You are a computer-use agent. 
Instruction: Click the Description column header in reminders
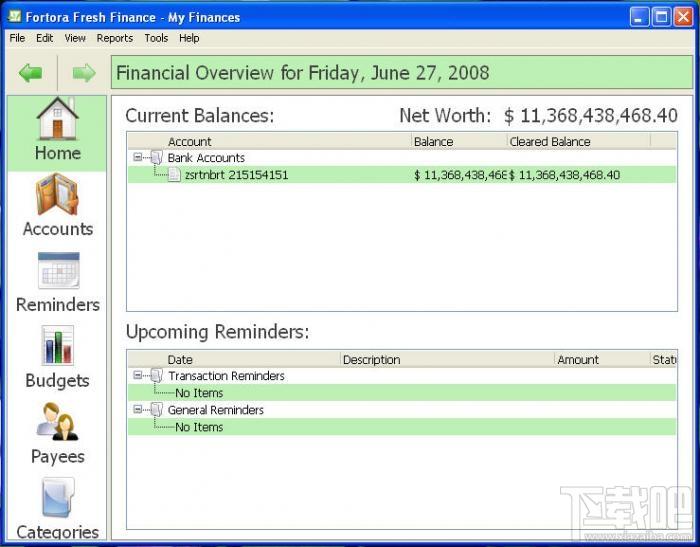(x=446, y=360)
